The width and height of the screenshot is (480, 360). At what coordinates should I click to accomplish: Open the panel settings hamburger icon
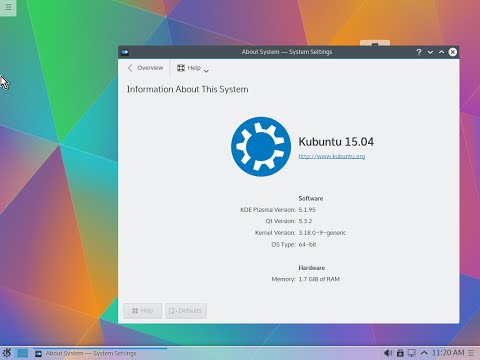click(x=471, y=353)
